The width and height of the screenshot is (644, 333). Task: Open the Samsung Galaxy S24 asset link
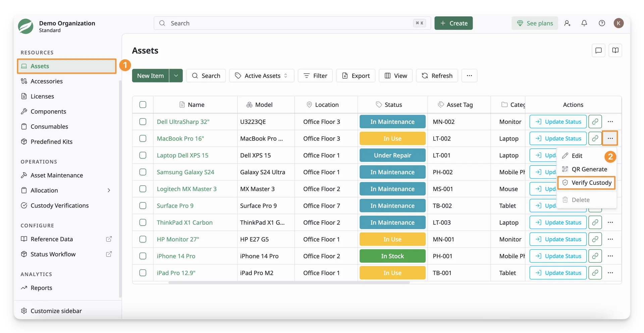pos(185,172)
